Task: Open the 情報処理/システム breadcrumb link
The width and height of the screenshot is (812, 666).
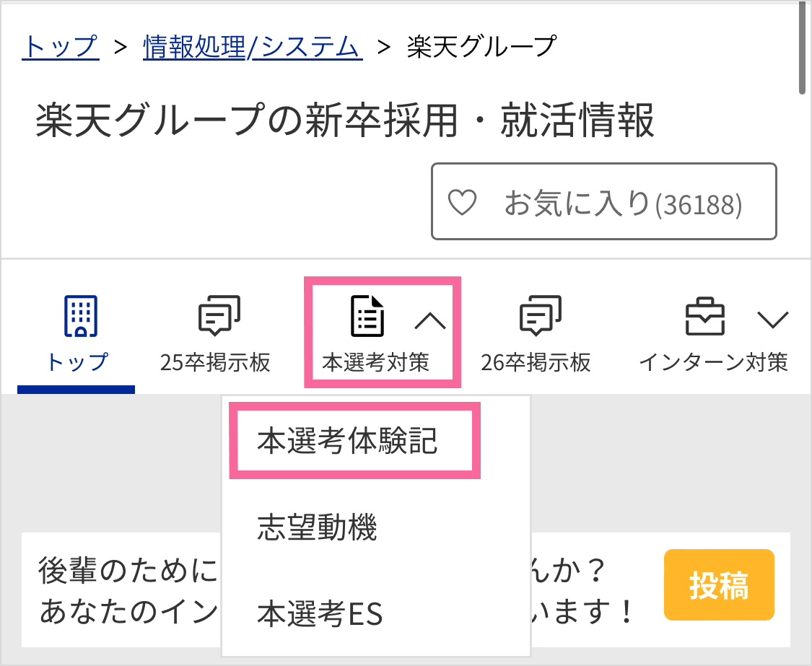Action: click(253, 47)
